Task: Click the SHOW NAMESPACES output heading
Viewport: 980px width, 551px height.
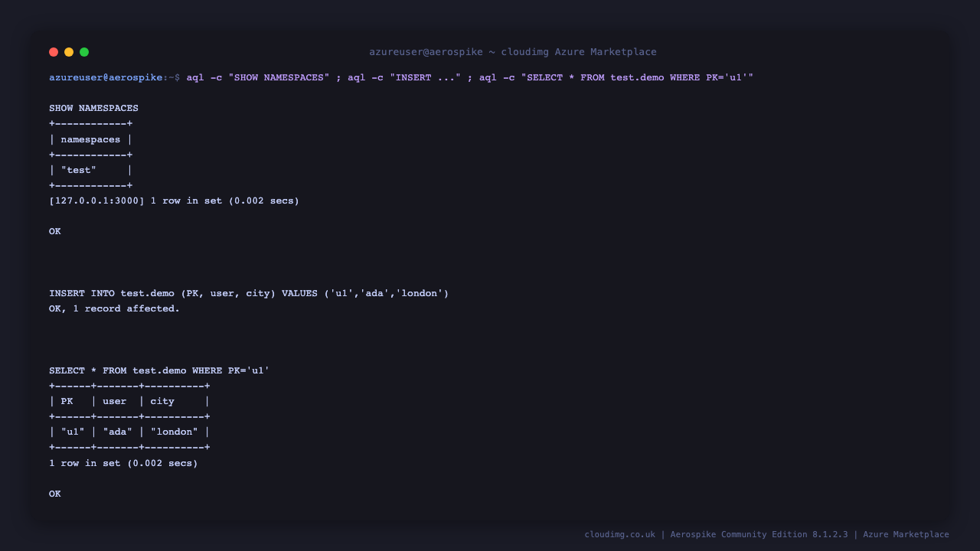Action: 93,108
